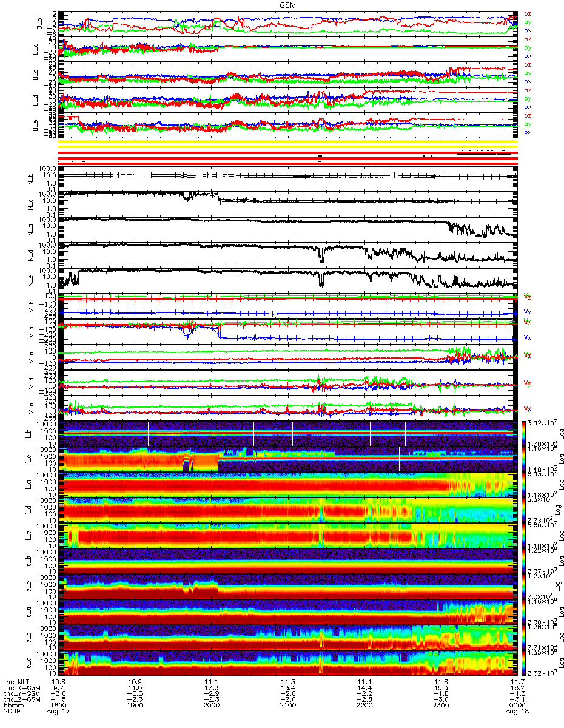564x728 pixels.
Task: Click the GSM plot title
Action: (x=288, y=4)
